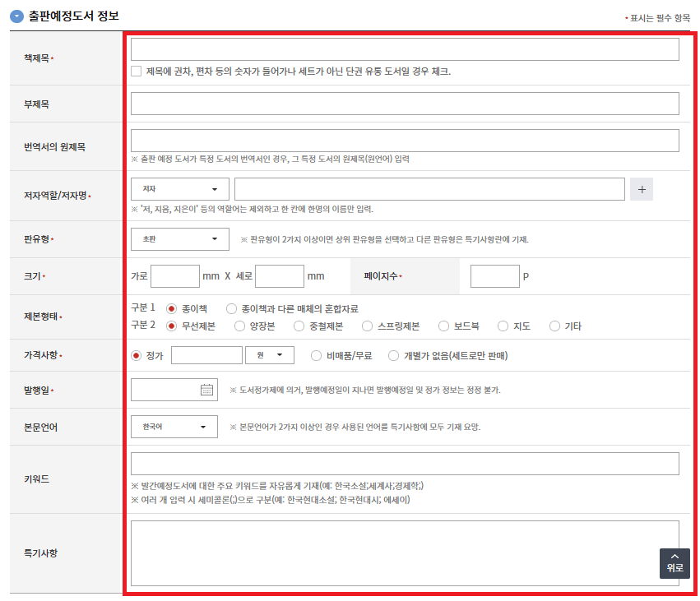This screenshot has height=601, width=700.
Task: Select the 종이책 radio button
Action: click(x=171, y=309)
